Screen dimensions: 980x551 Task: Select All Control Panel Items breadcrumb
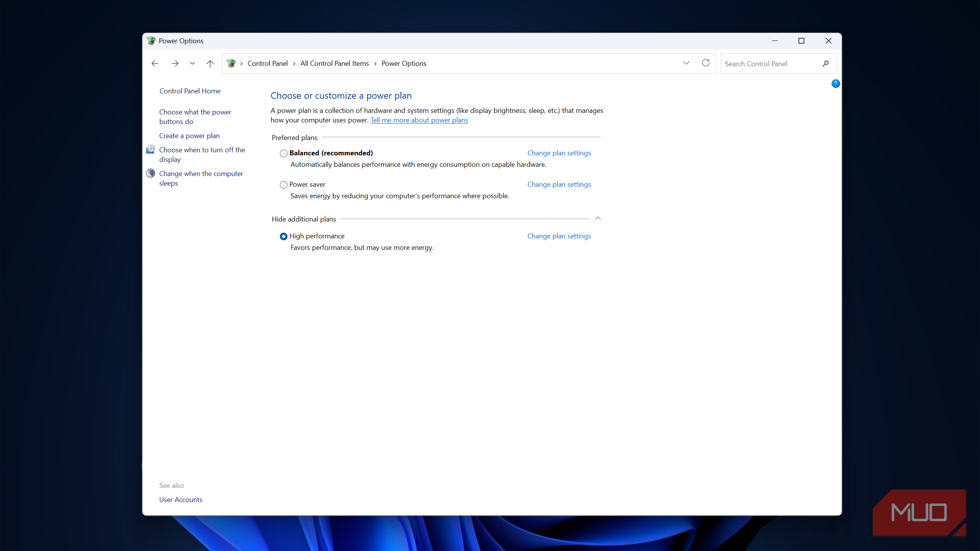coord(335,64)
